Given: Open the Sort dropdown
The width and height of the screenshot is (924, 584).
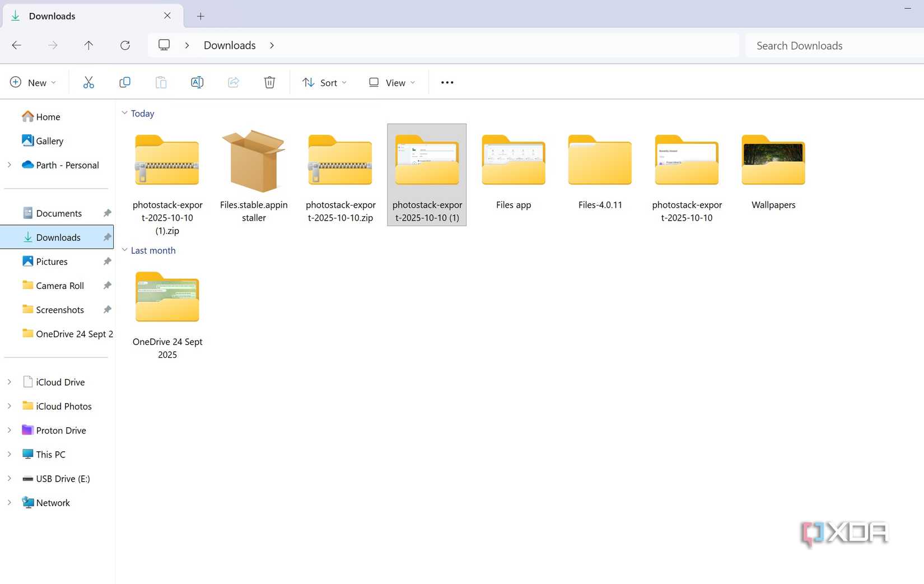Looking at the screenshot, I should [324, 82].
